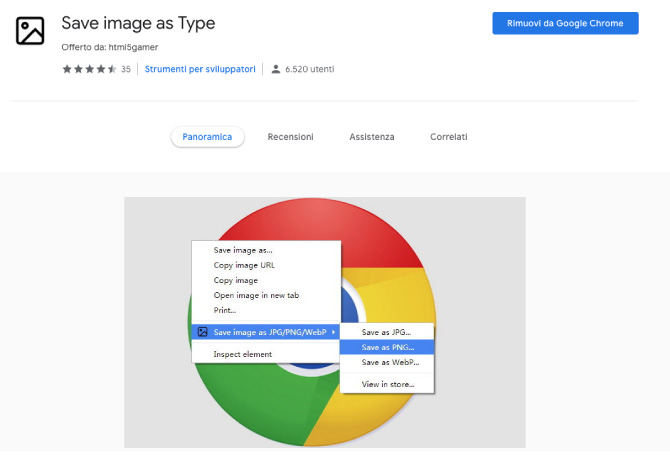This screenshot has width=670, height=458.
Task: Select highlighted 'Save as PNG...' item
Action: coord(387,347)
